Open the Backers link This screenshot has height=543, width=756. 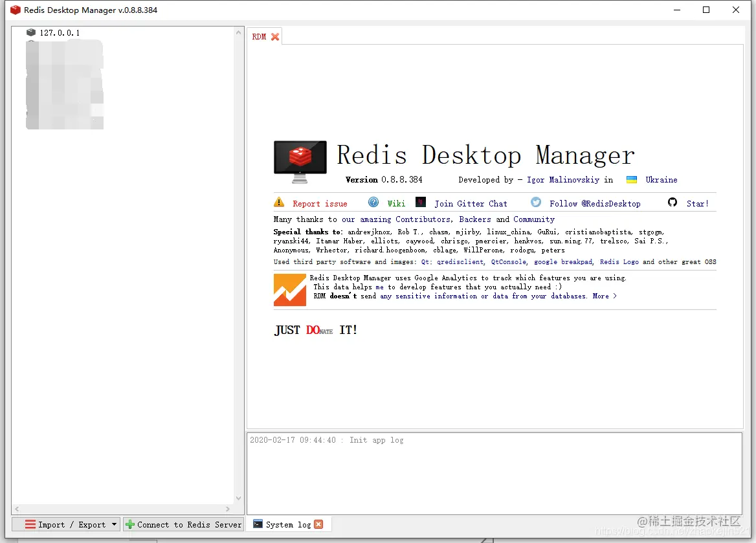click(475, 219)
